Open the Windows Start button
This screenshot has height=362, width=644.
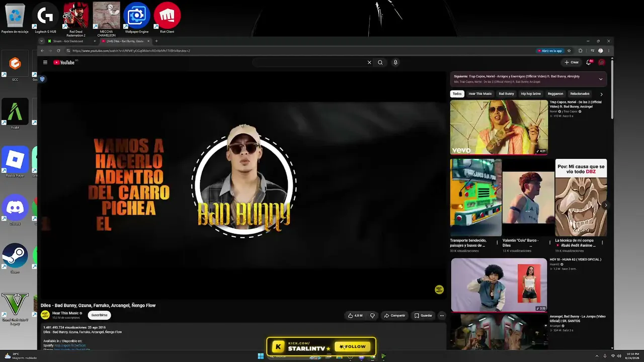(x=261, y=356)
